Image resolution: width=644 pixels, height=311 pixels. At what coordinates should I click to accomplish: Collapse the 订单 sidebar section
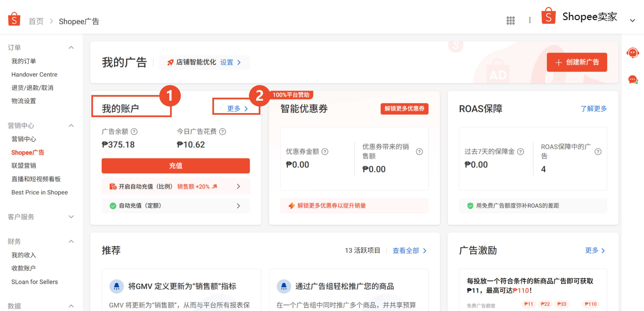click(x=71, y=48)
